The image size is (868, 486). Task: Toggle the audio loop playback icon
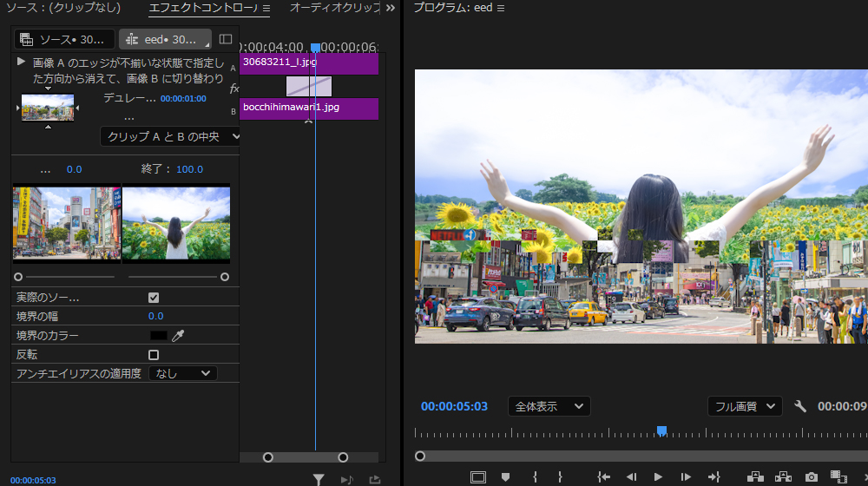point(347,480)
